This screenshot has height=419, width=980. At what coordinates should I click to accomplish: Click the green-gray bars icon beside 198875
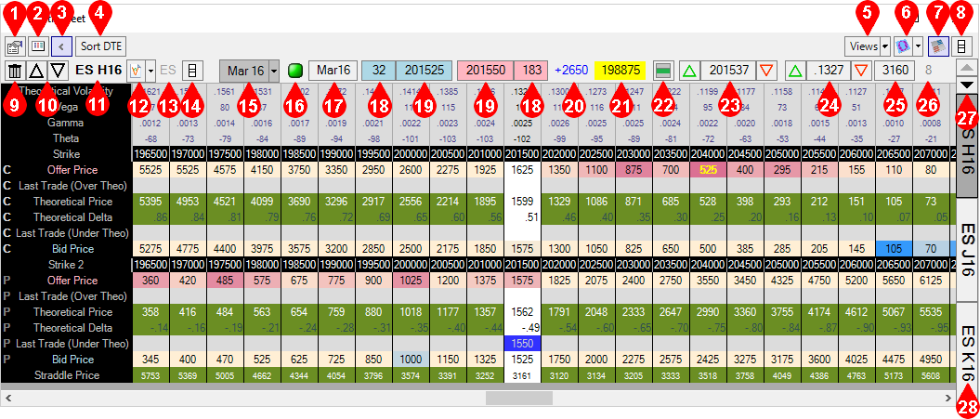tap(662, 71)
